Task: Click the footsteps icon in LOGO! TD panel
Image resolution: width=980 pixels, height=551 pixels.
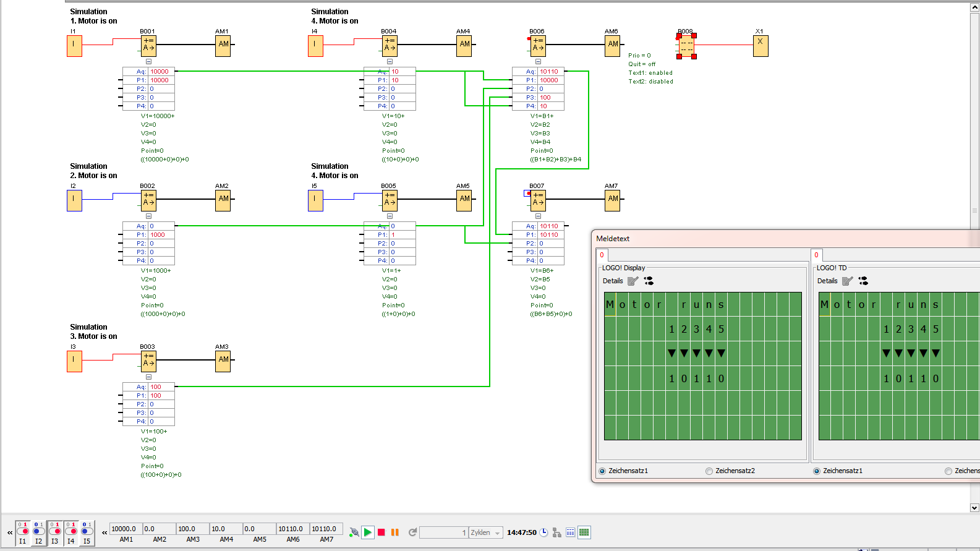Action: coord(863,281)
